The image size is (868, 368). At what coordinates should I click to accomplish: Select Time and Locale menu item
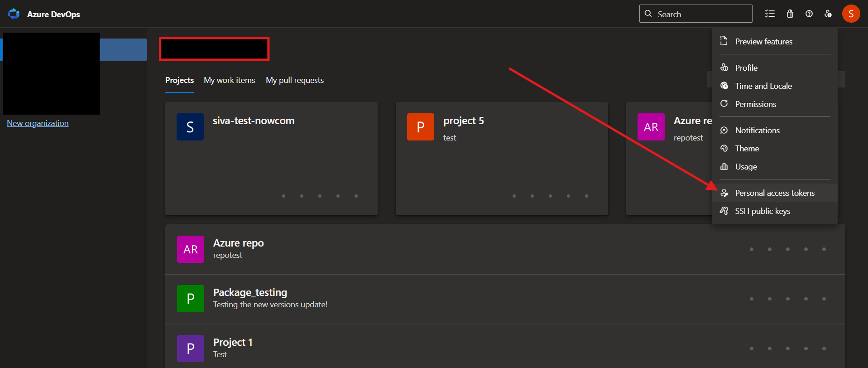pos(775,86)
